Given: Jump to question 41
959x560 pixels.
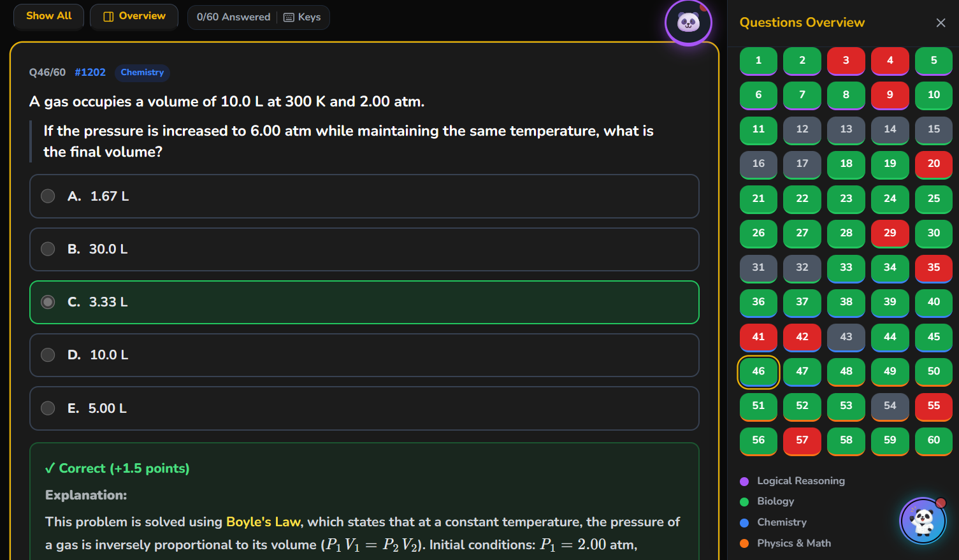Looking at the screenshot, I should tap(758, 337).
